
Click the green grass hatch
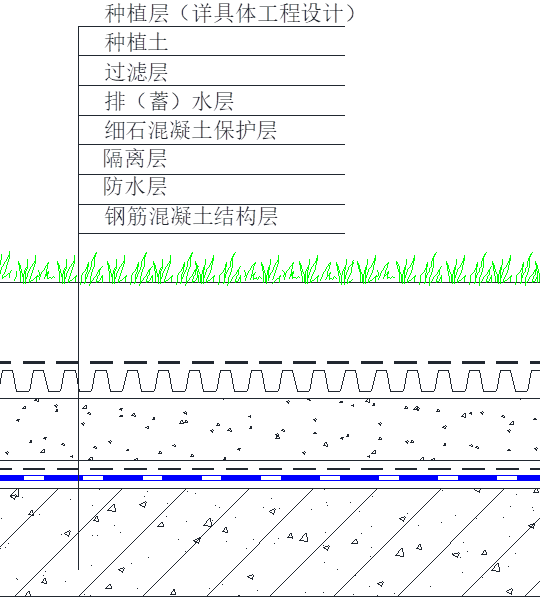click(x=270, y=269)
